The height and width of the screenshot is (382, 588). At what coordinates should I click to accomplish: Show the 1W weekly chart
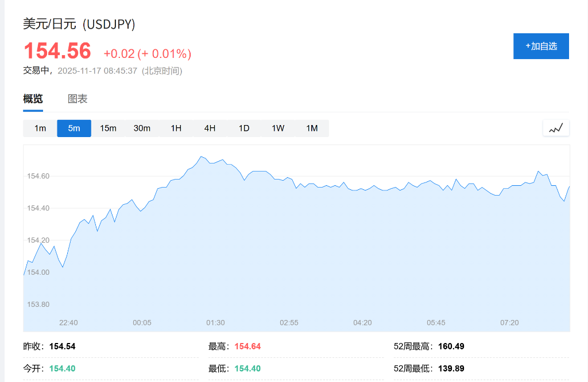point(278,128)
